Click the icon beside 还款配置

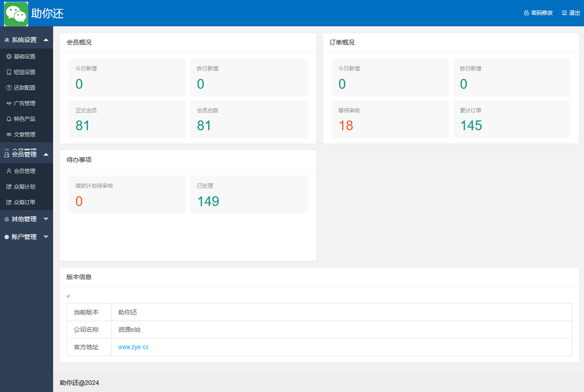coord(9,88)
